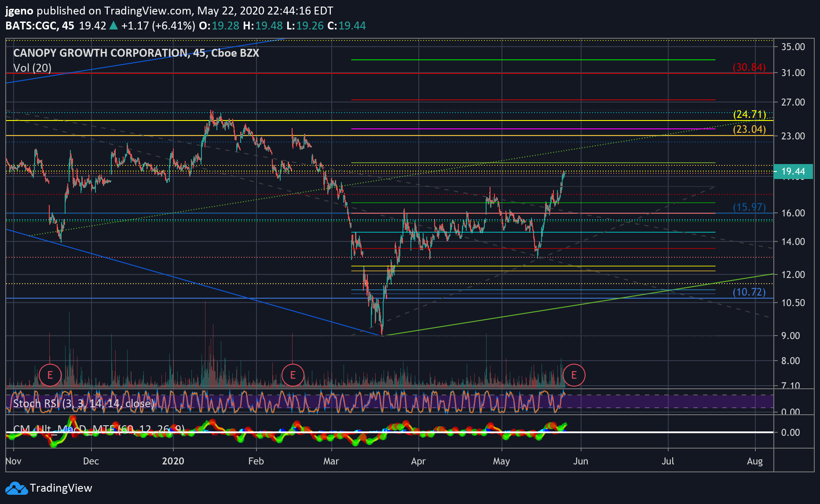Click the 2020 label on time axis
820x504 pixels.
[x=173, y=461]
